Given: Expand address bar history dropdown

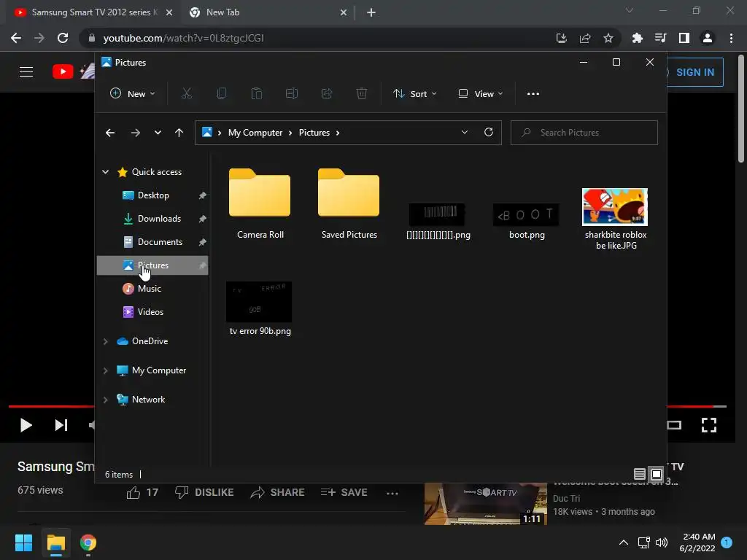Looking at the screenshot, I should coord(465,133).
